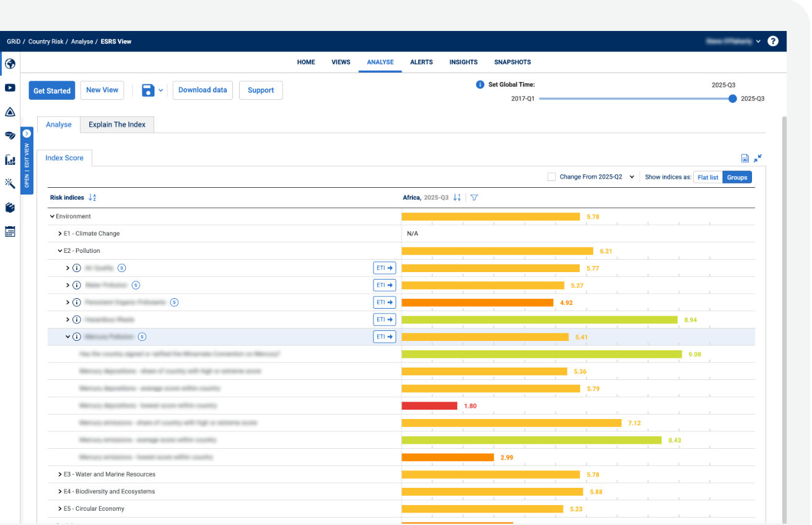Switch indices display to Flat list
The height and width of the screenshot is (525, 812).
pos(707,177)
